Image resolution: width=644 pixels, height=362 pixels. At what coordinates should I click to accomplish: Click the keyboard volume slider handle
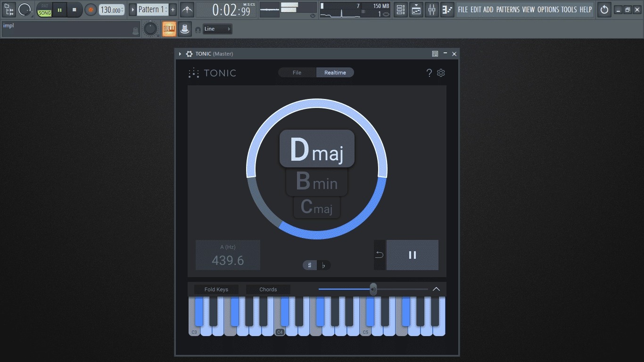point(373,289)
